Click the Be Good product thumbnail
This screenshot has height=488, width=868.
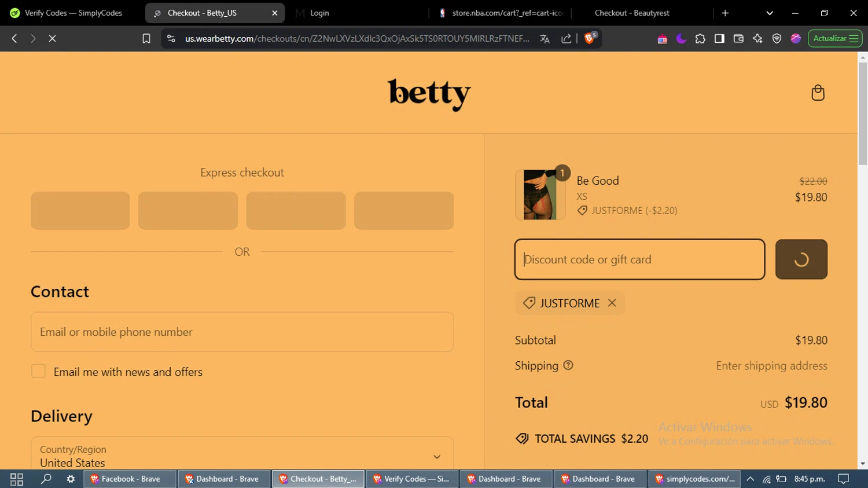[x=540, y=195]
